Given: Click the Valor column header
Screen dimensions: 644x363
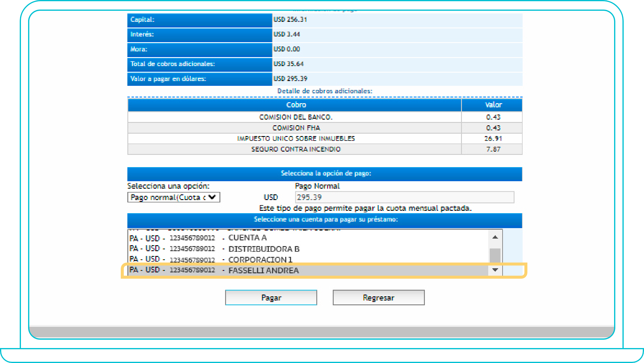Looking at the screenshot, I should pyautogui.click(x=493, y=105).
